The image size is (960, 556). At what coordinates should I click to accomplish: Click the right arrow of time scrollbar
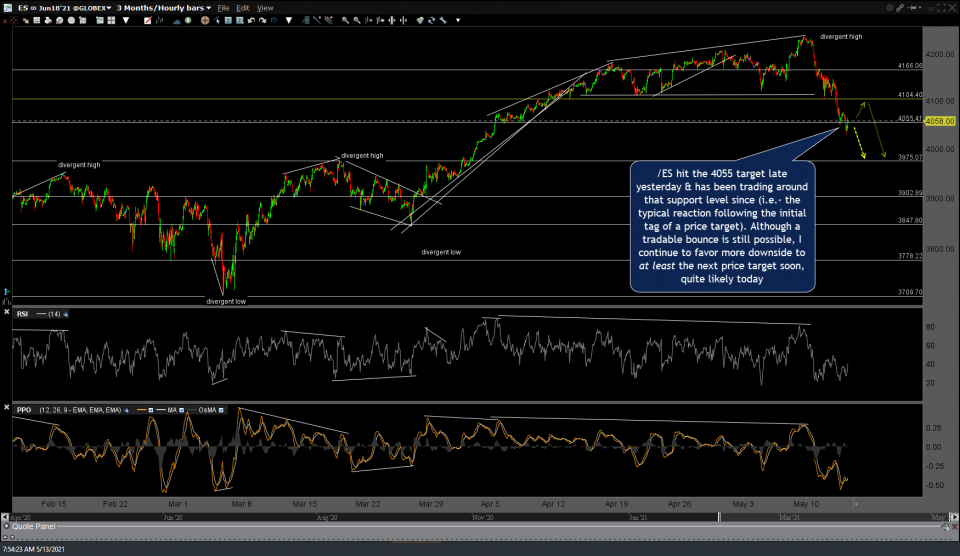(x=953, y=517)
